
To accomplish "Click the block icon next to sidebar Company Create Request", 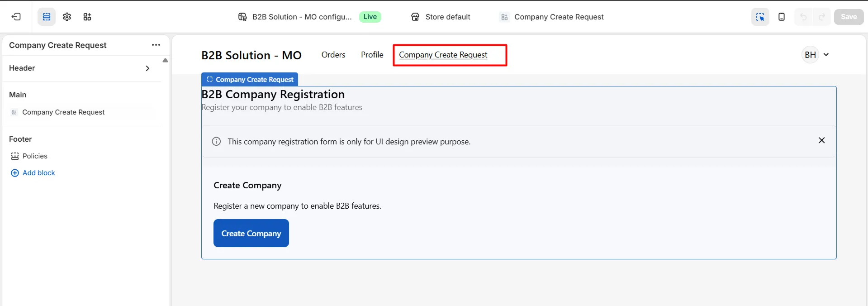I will [x=14, y=112].
